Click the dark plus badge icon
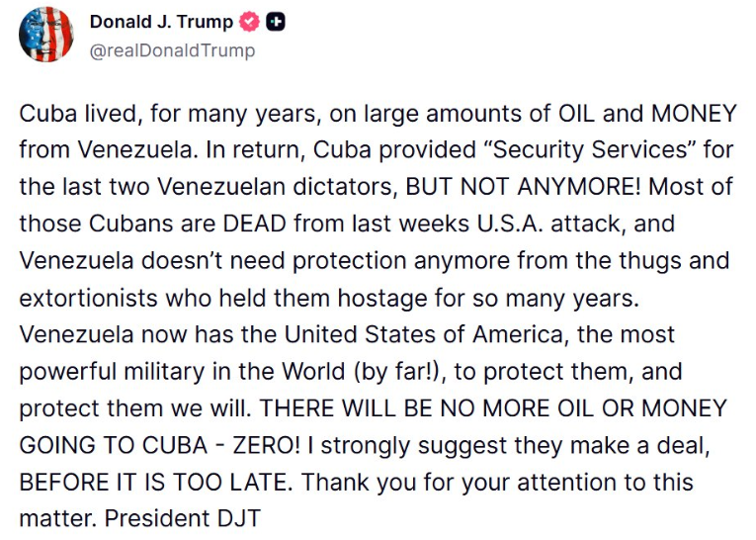Viewport: 756px width, 540px height. click(x=277, y=23)
